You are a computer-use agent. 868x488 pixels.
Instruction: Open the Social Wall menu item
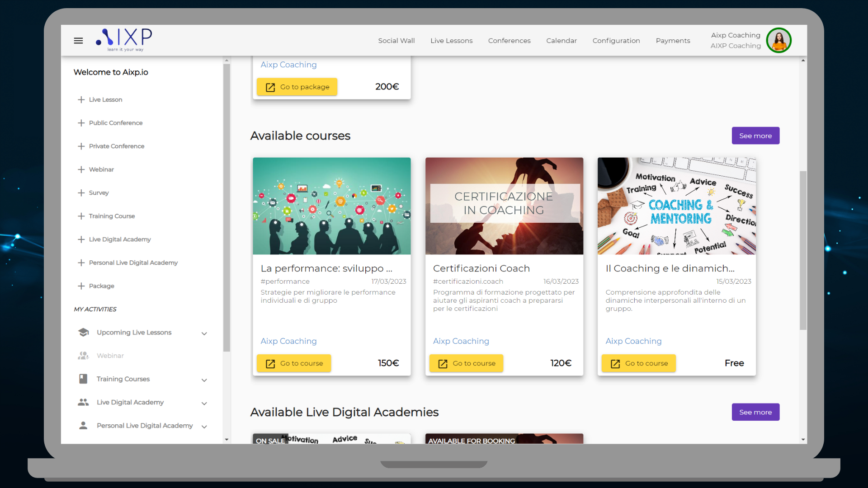(396, 40)
